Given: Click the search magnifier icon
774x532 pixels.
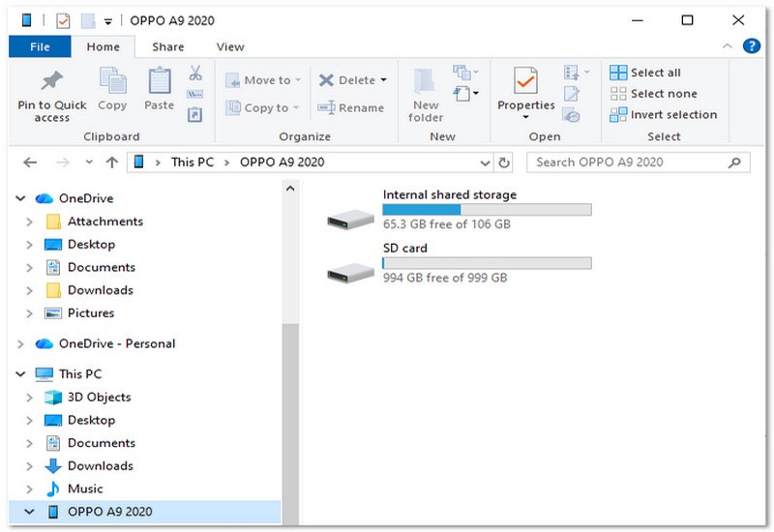Looking at the screenshot, I should click(734, 163).
